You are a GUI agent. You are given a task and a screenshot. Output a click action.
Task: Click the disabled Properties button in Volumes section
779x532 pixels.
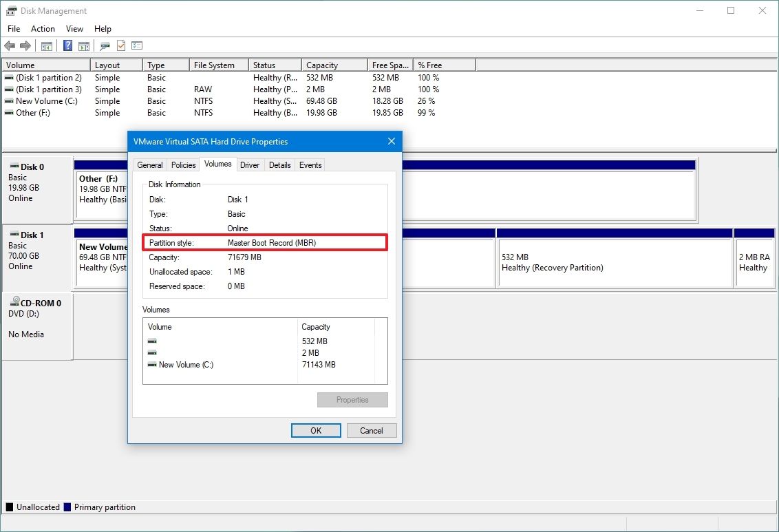[352, 400]
